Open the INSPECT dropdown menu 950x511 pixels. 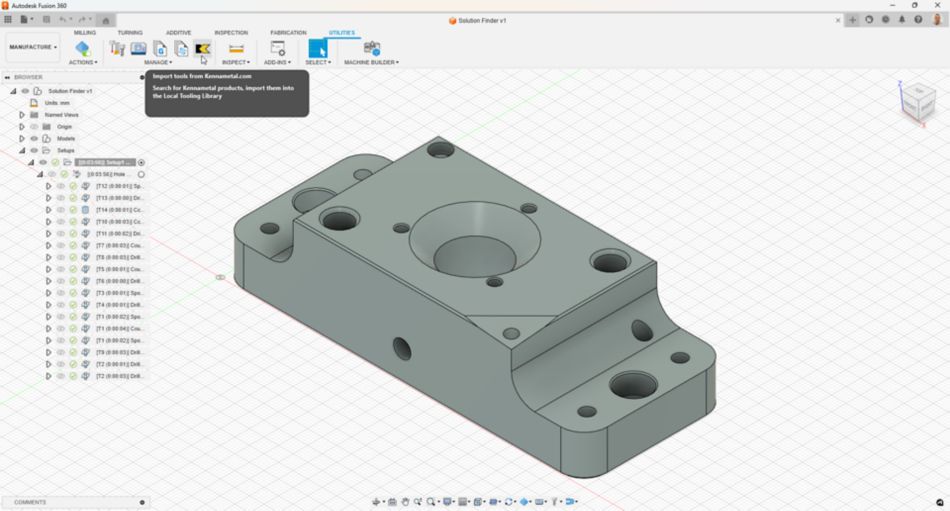coord(236,62)
